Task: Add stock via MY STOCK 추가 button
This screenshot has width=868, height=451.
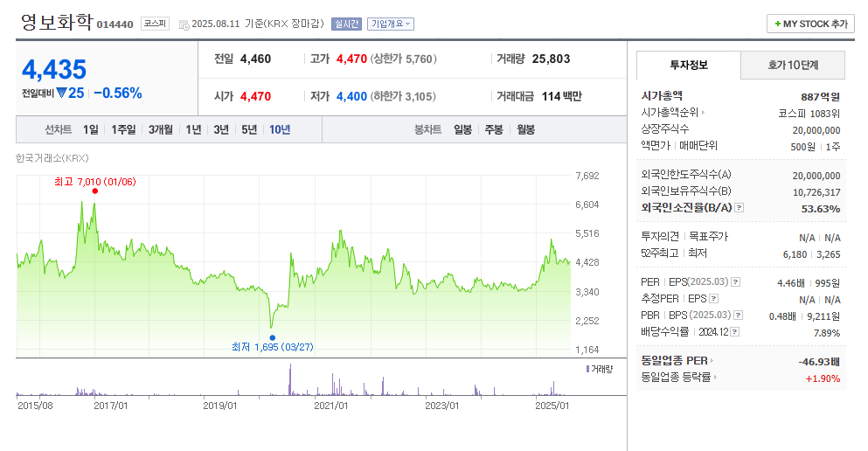Action: point(810,24)
